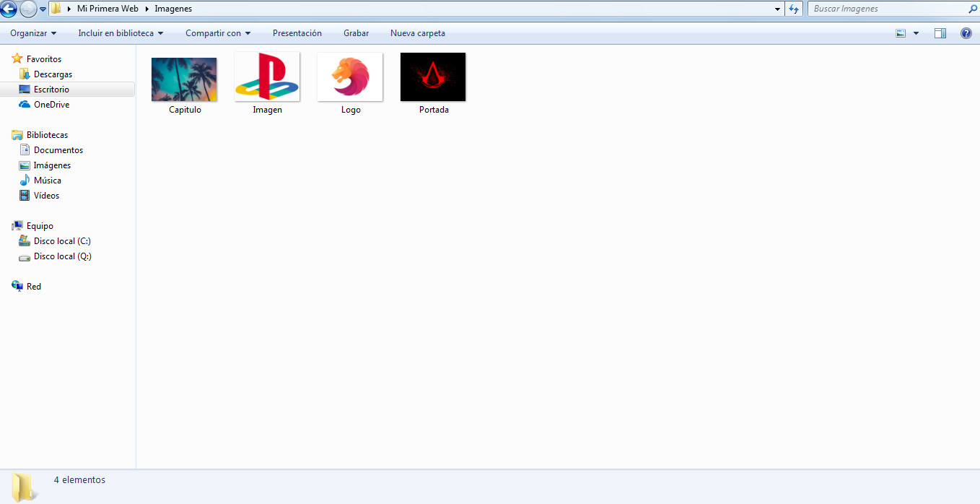The height and width of the screenshot is (504, 980).
Task: Select Equipo in navigation pane
Action: pyautogui.click(x=40, y=226)
